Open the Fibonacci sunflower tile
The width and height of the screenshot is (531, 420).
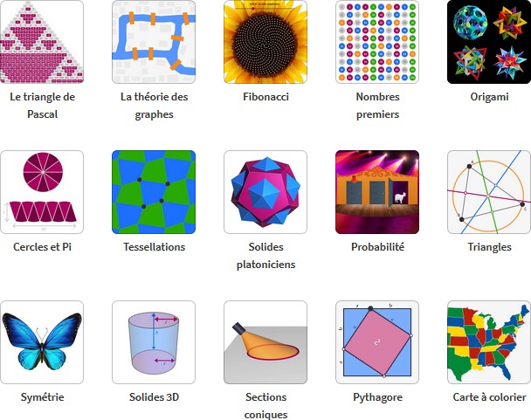(x=265, y=42)
